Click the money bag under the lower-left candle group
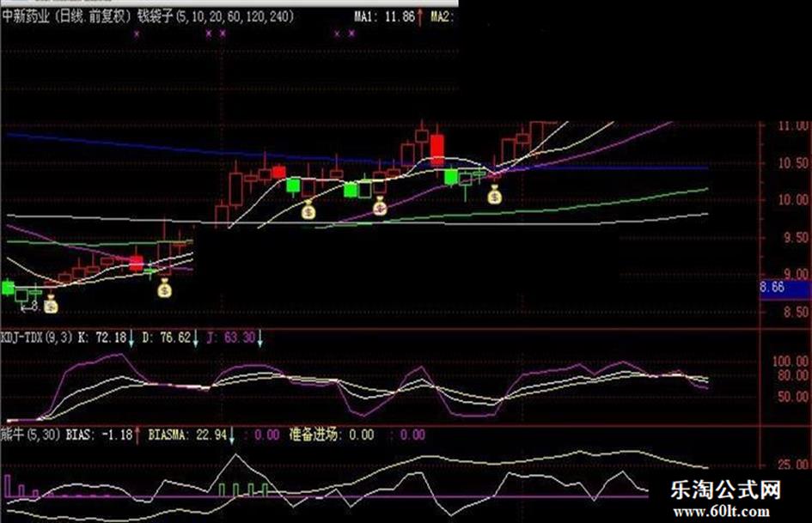Screen dimensions: 812x523 coord(165,289)
